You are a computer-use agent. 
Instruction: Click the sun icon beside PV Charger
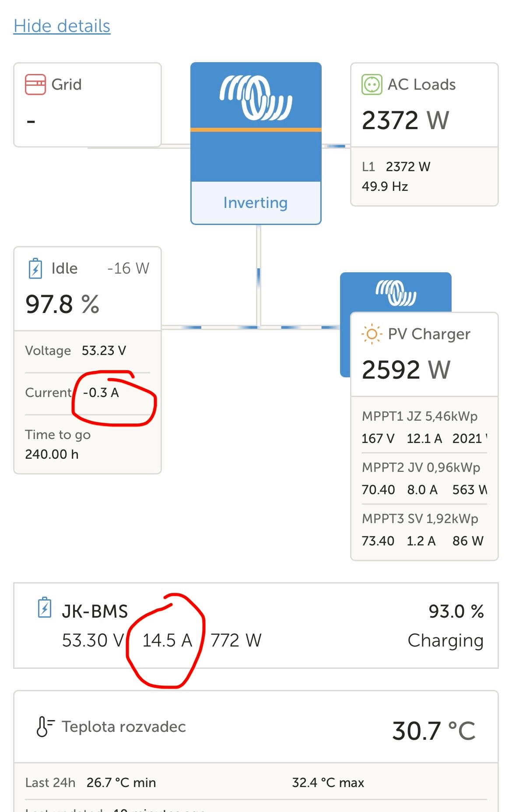tap(372, 334)
